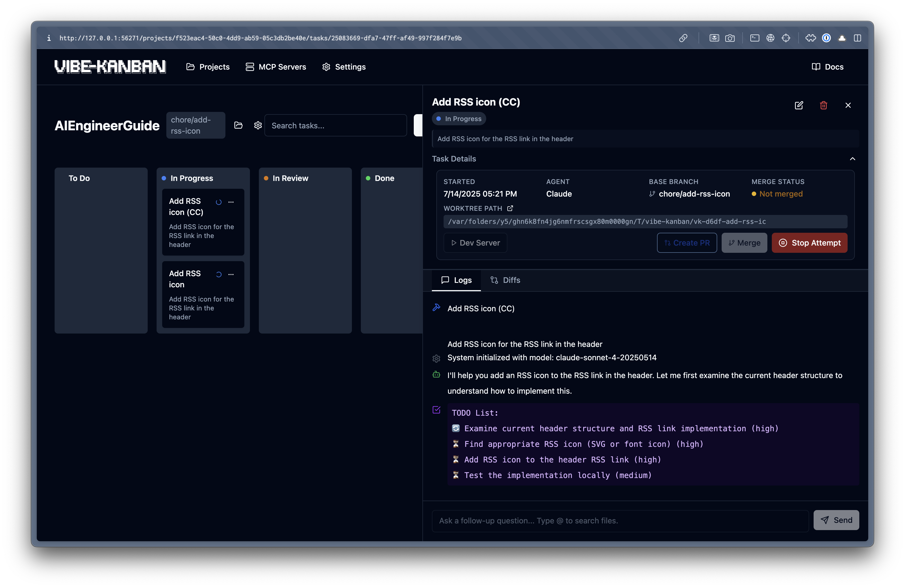905x588 pixels.
Task: Delete the task using the red trash icon
Action: (823, 105)
